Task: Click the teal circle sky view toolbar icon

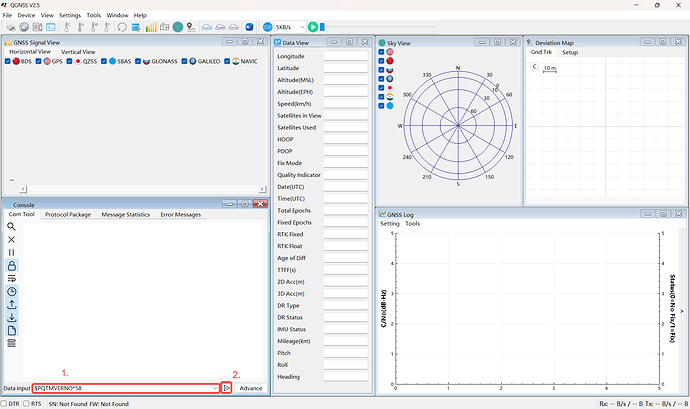Action: click(178, 27)
